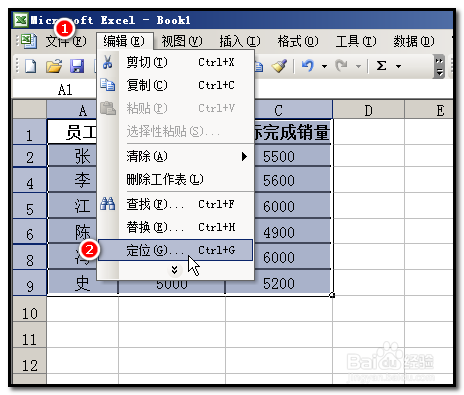Open the 格式 (Format) menu
This screenshot has height=395, width=464.
298,41
